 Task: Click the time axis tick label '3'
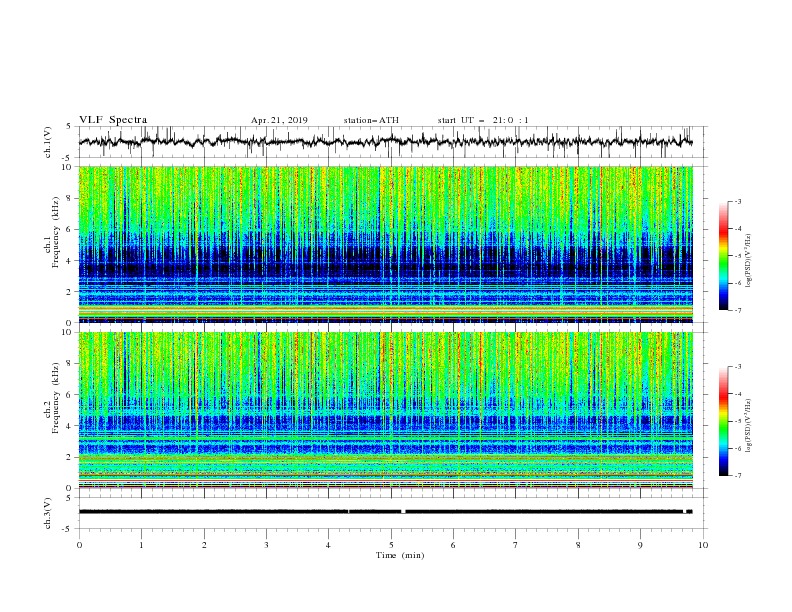266,545
